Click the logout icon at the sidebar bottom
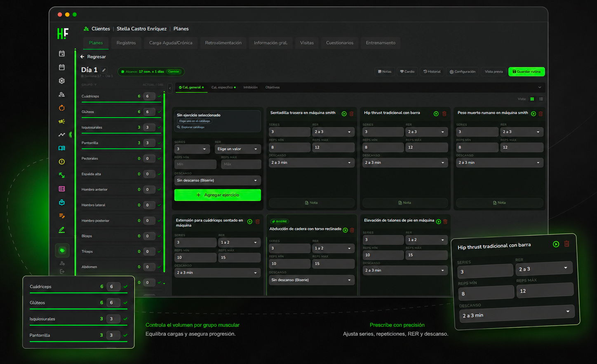 click(x=62, y=272)
